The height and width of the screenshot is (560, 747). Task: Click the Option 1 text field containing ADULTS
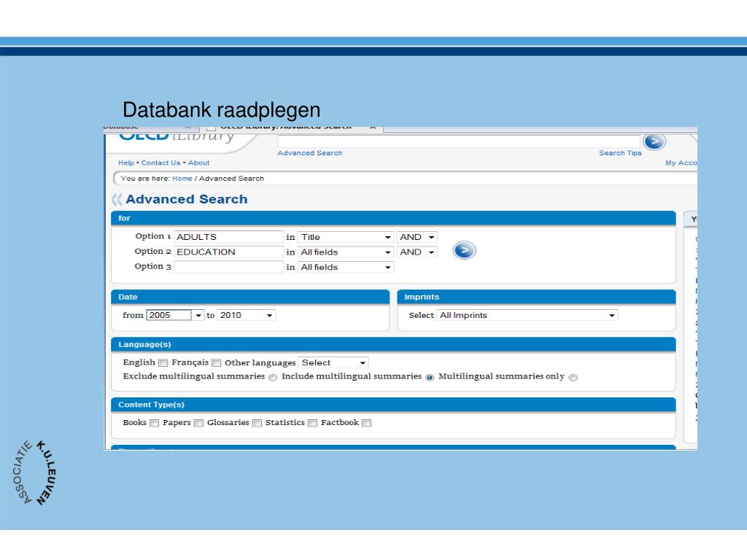click(x=228, y=237)
